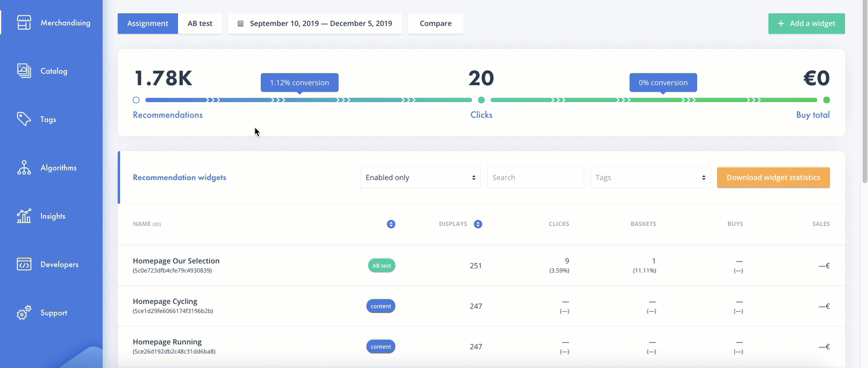868x368 pixels.
Task: Switch to the Assignment tab
Action: click(148, 24)
